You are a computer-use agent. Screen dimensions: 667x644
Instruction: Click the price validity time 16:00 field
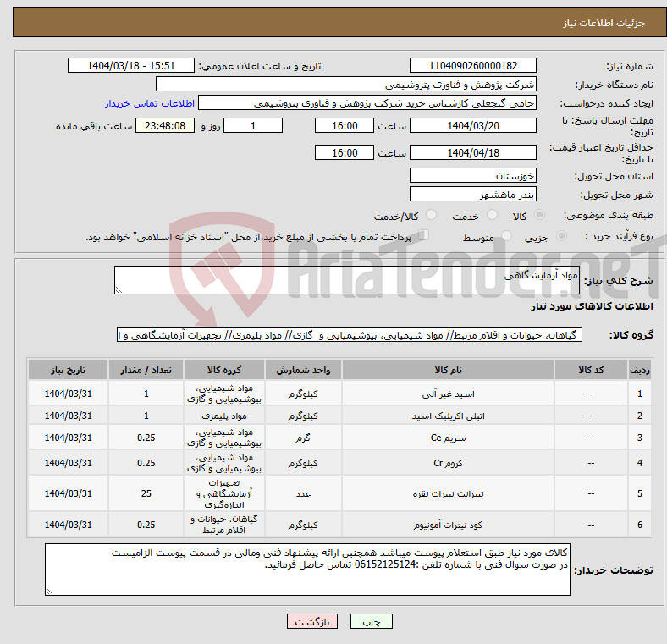pyautogui.click(x=345, y=152)
